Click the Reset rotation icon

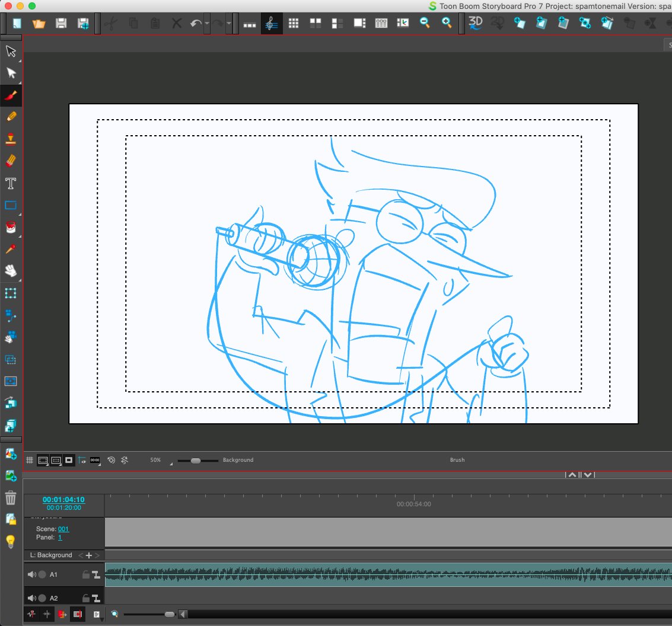pyautogui.click(x=112, y=460)
